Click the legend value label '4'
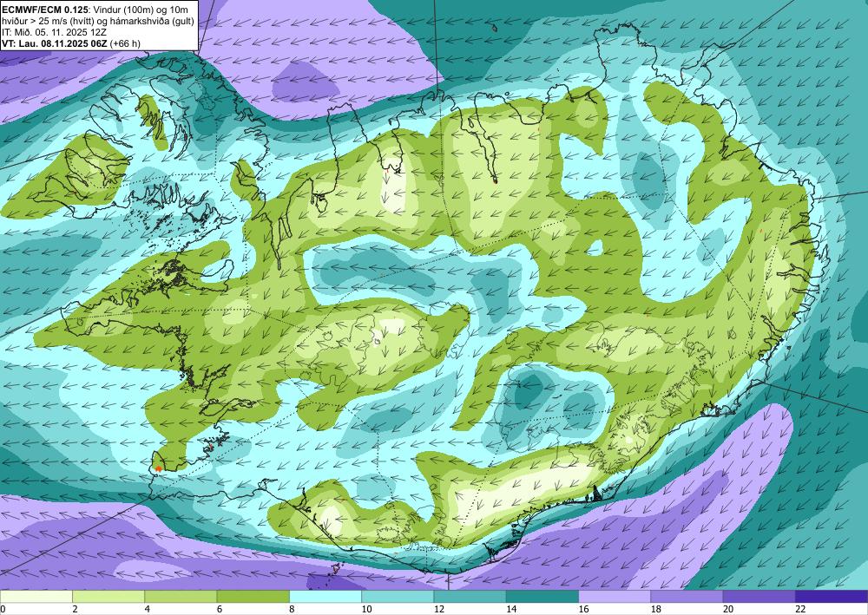Viewport: 868px width, 615px height. pos(148,610)
